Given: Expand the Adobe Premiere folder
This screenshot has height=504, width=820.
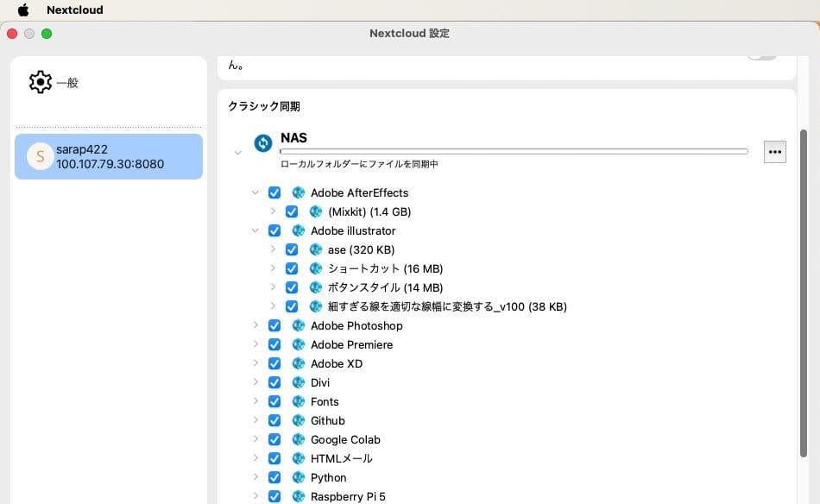Looking at the screenshot, I should coord(255,344).
